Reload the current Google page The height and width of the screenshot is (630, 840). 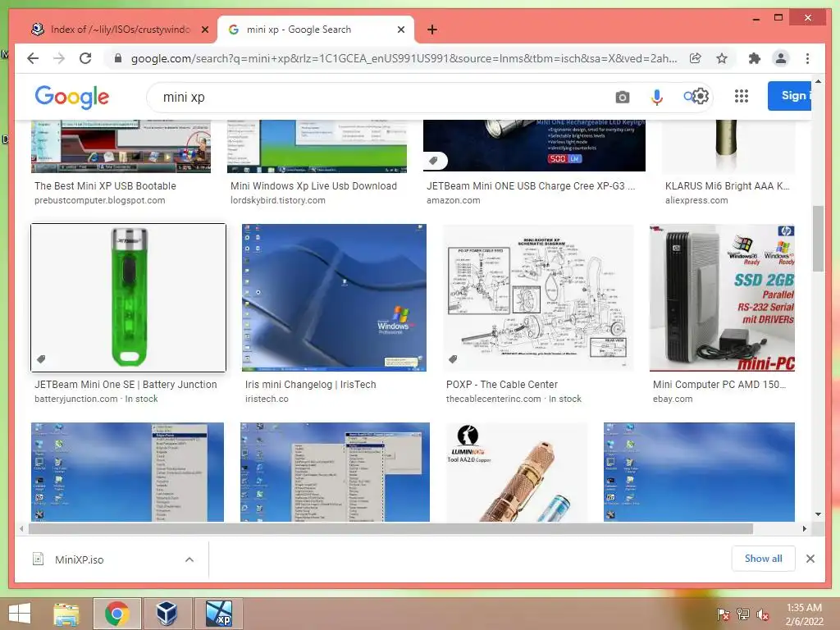tap(85, 58)
